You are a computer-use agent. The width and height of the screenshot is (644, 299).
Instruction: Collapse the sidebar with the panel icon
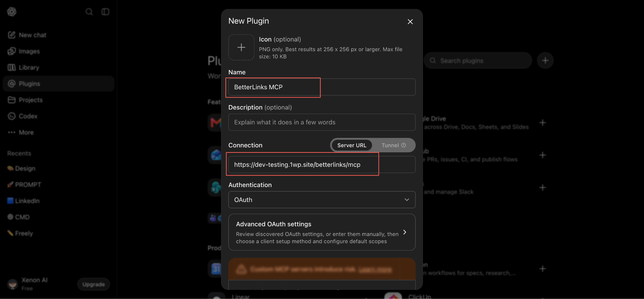[x=105, y=12]
